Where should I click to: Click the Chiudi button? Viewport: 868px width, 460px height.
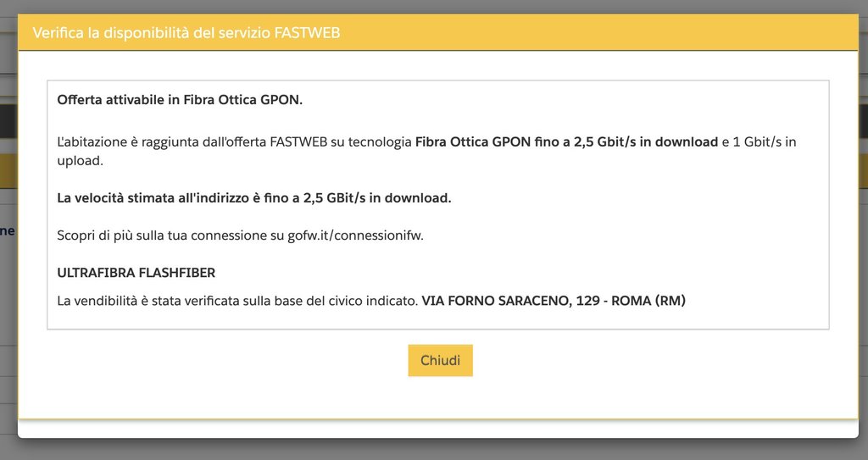click(x=440, y=360)
